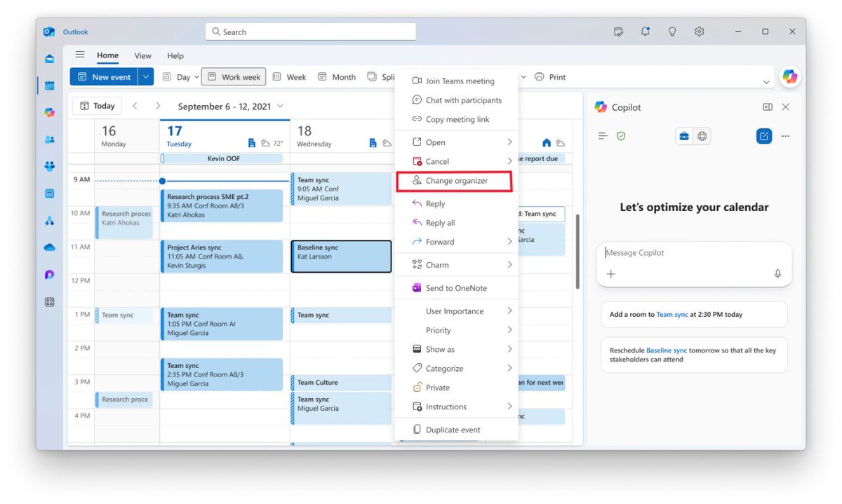Open the More apps grid icon

49,302
